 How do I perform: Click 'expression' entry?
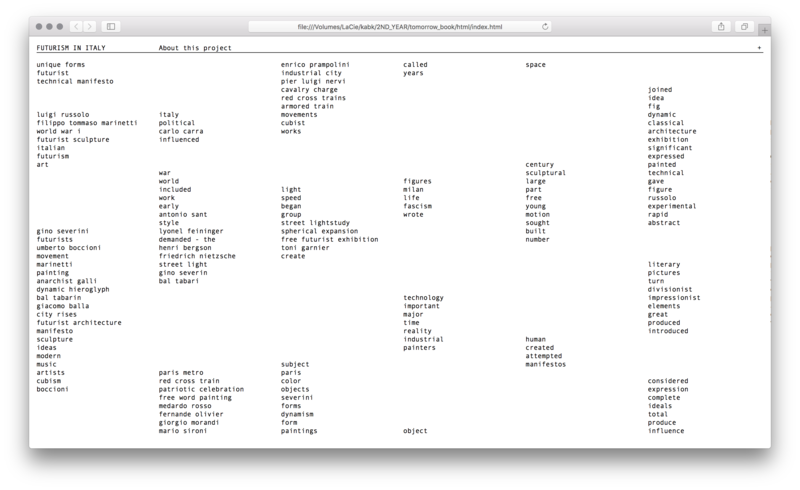click(x=668, y=389)
